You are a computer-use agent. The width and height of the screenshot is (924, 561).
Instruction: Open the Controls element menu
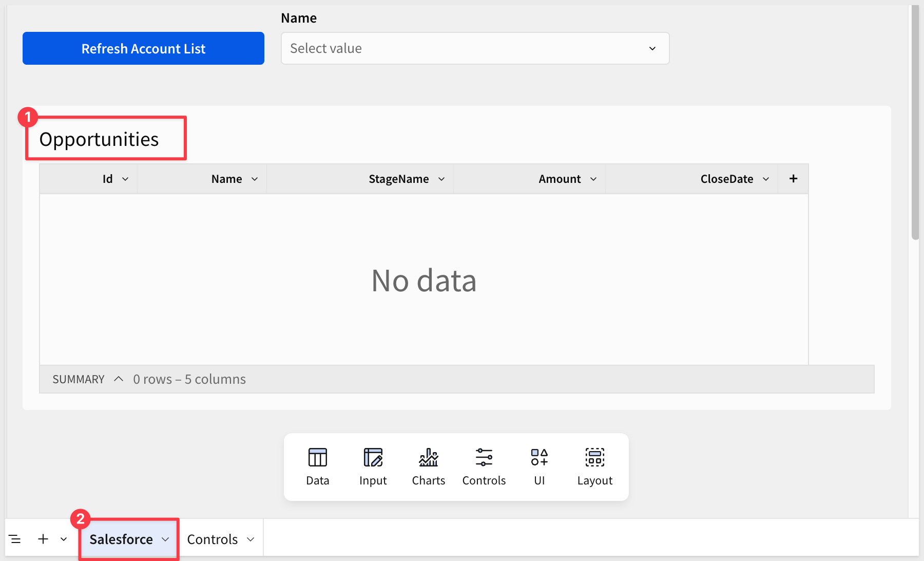(484, 466)
